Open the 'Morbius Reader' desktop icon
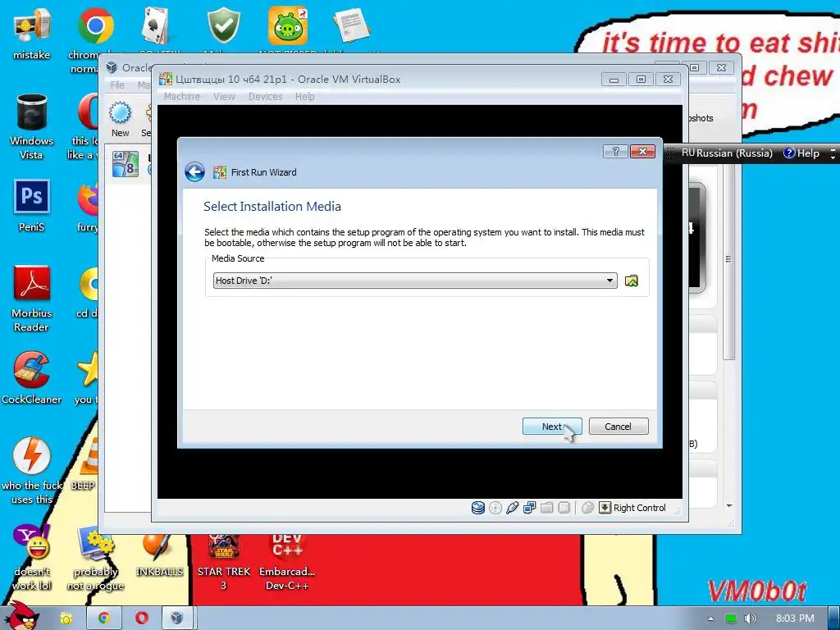The height and width of the screenshot is (630, 840). pos(32,299)
